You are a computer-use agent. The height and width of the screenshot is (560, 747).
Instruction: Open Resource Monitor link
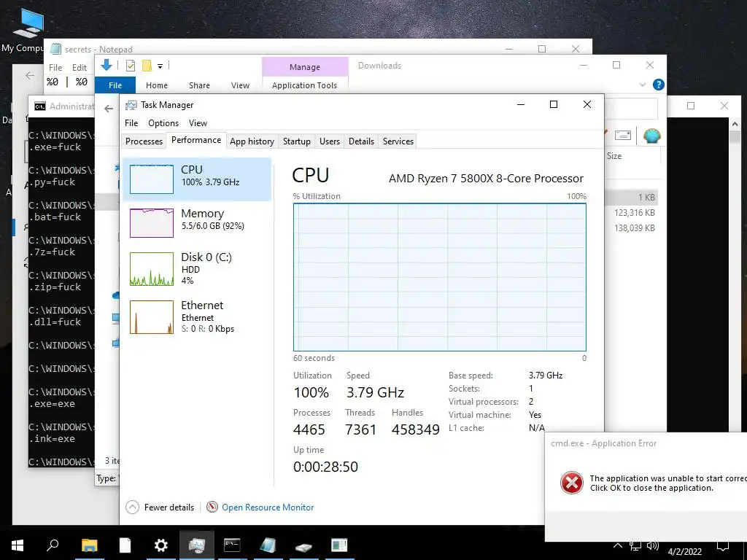tap(268, 507)
